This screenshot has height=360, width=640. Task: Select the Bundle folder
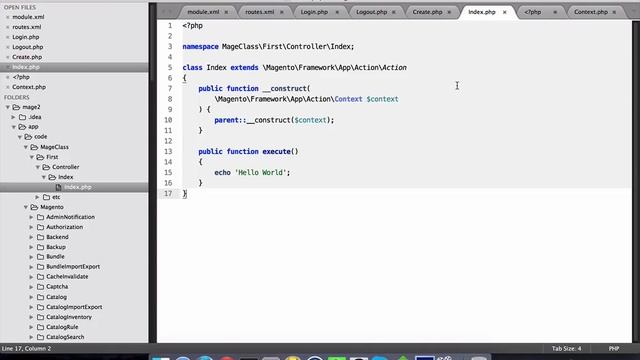[x=55, y=257]
